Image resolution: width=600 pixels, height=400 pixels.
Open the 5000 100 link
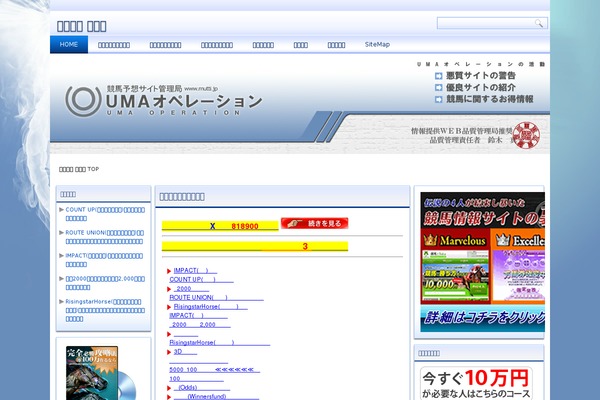coord(215,370)
